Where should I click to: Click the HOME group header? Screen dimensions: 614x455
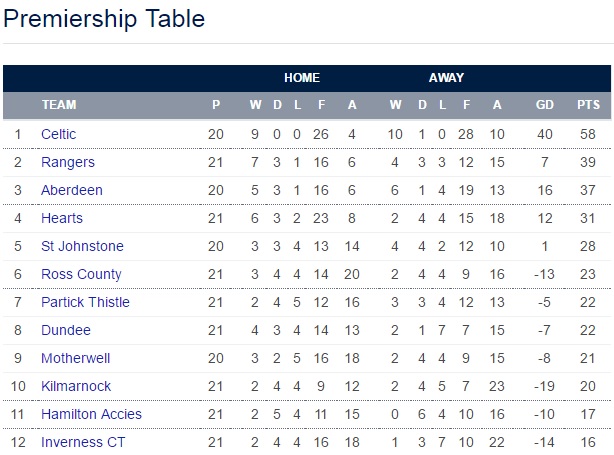coord(302,78)
